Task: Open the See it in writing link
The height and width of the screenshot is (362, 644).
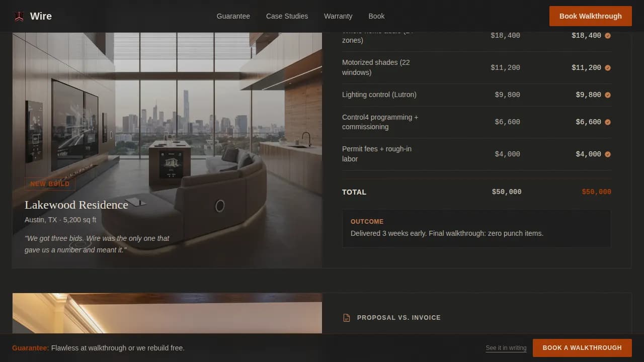Action: 506,348
